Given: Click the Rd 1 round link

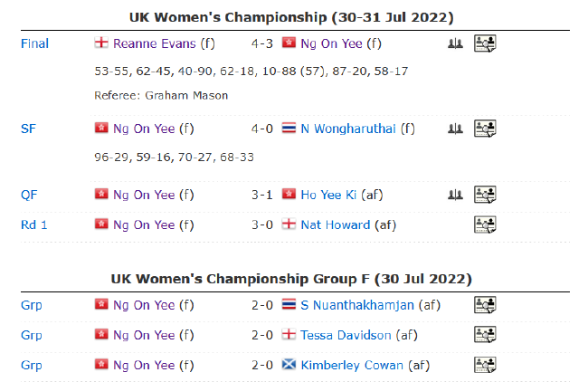Looking at the screenshot, I should point(33,224).
